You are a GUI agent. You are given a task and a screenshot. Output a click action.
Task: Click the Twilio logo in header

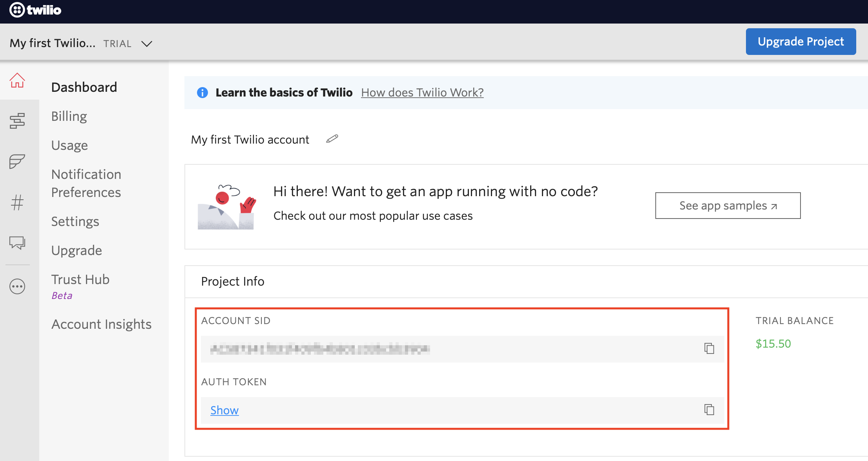point(35,10)
